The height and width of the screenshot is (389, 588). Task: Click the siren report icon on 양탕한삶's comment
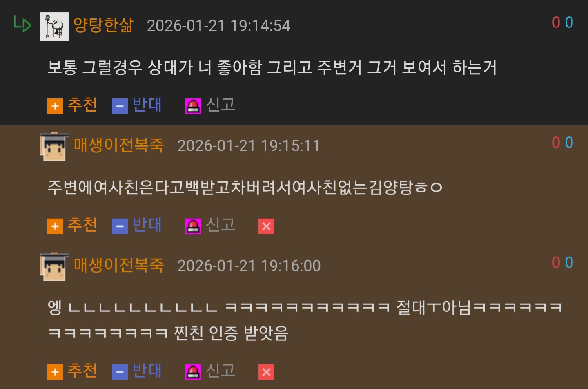pos(193,106)
